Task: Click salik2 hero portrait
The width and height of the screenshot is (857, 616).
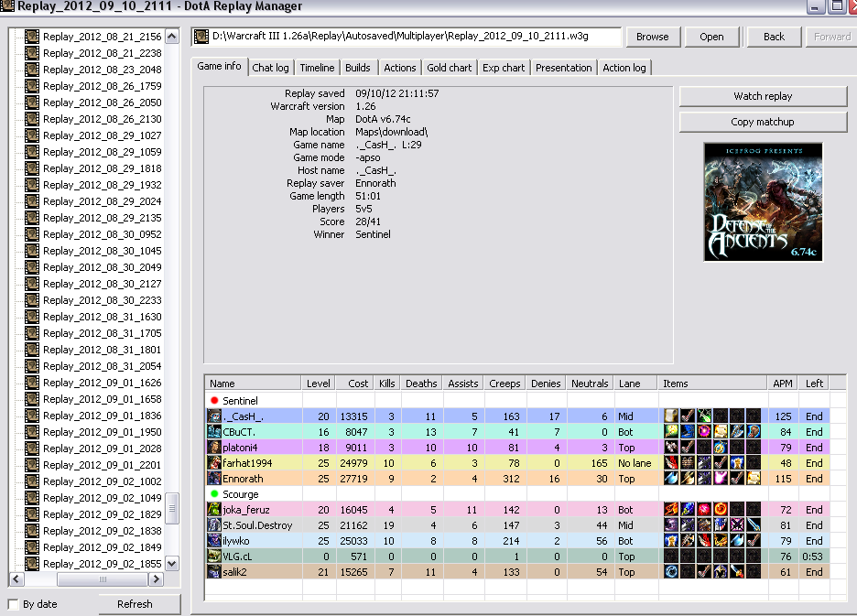Action: [x=214, y=572]
